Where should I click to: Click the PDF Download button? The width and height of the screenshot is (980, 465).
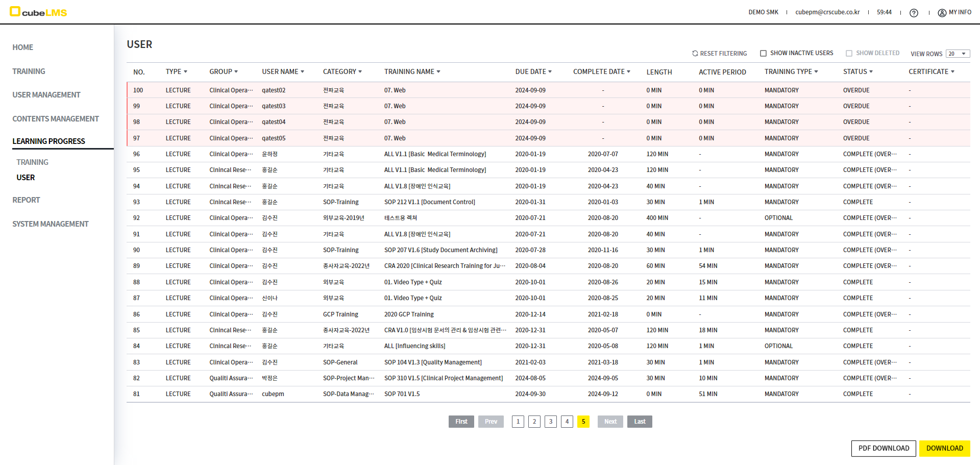tap(883, 448)
